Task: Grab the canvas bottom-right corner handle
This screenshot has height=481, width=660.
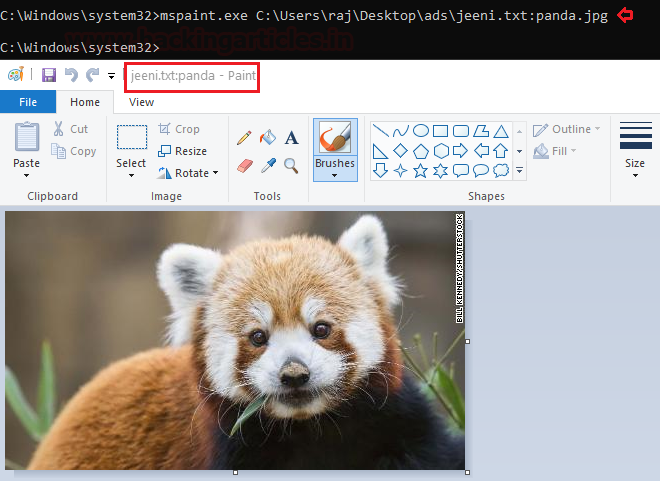Action: point(468,473)
